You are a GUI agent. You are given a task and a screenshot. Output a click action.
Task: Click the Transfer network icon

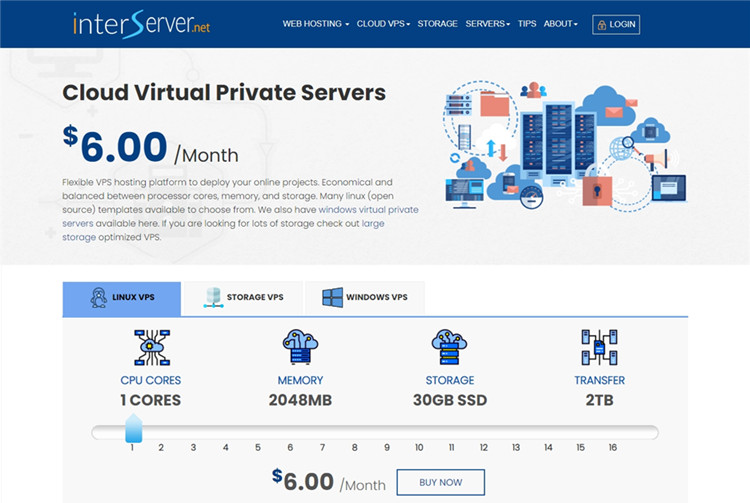(599, 347)
